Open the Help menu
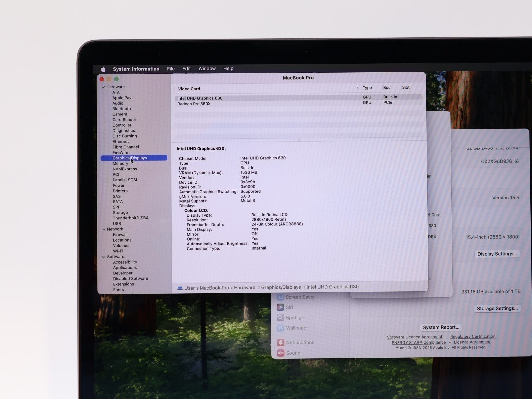This screenshot has width=532, height=399. pyautogui.click(x=228, y=68)
